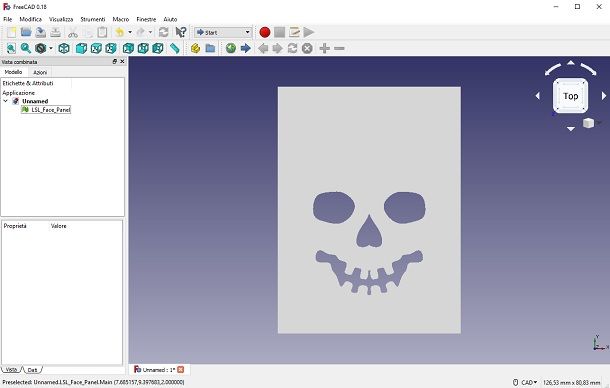Viewport: 610px width, 388px height.
Task: Switch to Top view icon in toolbar
Action: 96,48
